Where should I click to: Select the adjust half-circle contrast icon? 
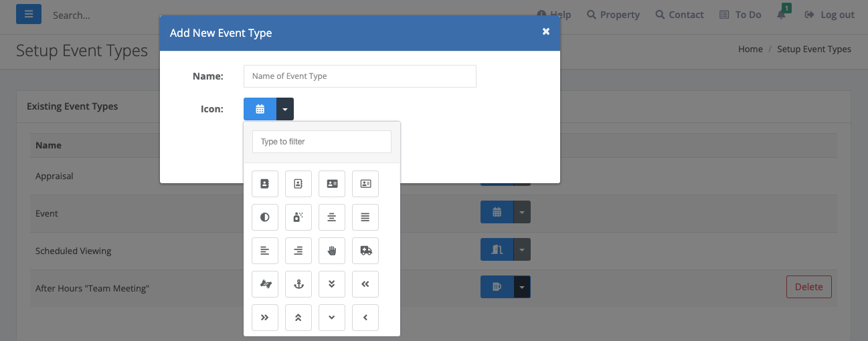point(265,217)
